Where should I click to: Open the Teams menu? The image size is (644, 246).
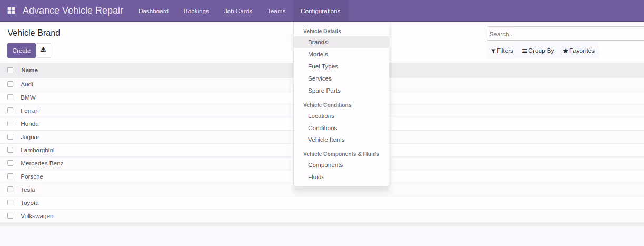pyautogui.click(x=276, y=11)
